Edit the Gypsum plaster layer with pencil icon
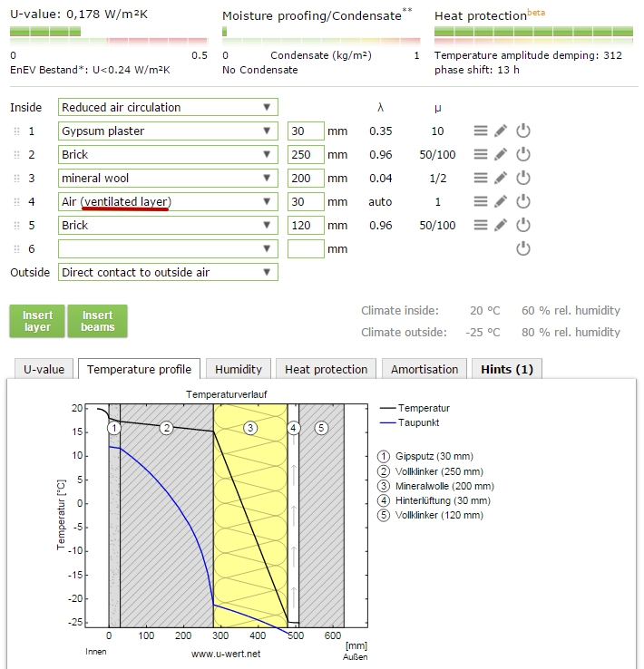 [501, 131]
